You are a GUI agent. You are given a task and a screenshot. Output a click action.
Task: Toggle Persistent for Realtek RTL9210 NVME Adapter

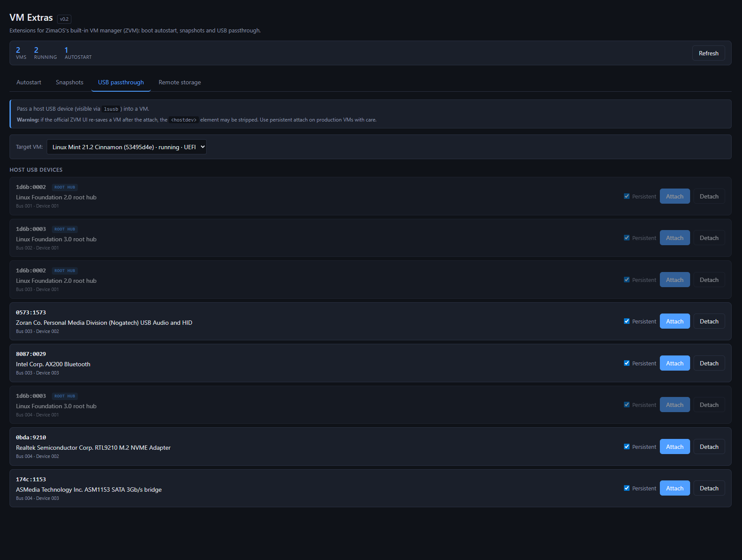[x=627, y=447]
